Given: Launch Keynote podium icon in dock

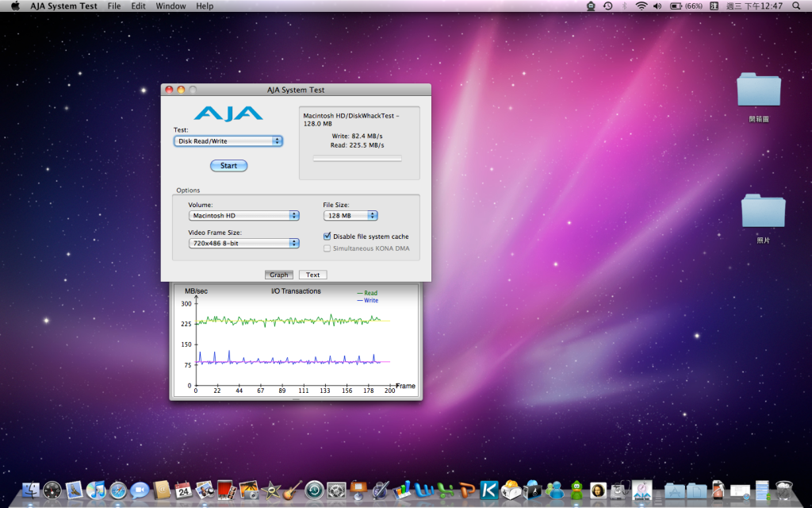Looking at the screenshot, I should pos(358,489).
